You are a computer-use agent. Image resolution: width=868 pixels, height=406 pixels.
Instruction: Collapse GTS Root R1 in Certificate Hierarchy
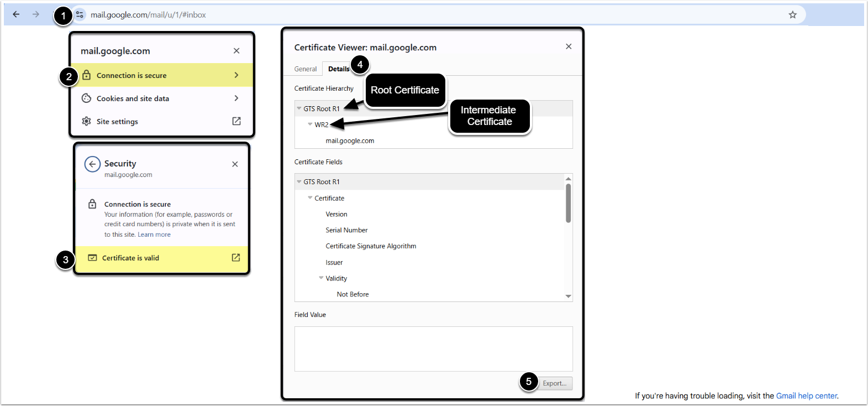click(299, 108)
